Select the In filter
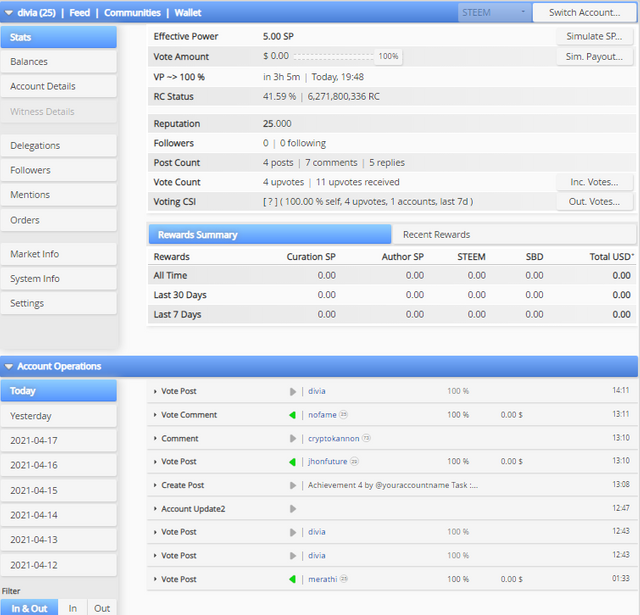The height and width of the screenshot is (615, 640). pos(73,608)
